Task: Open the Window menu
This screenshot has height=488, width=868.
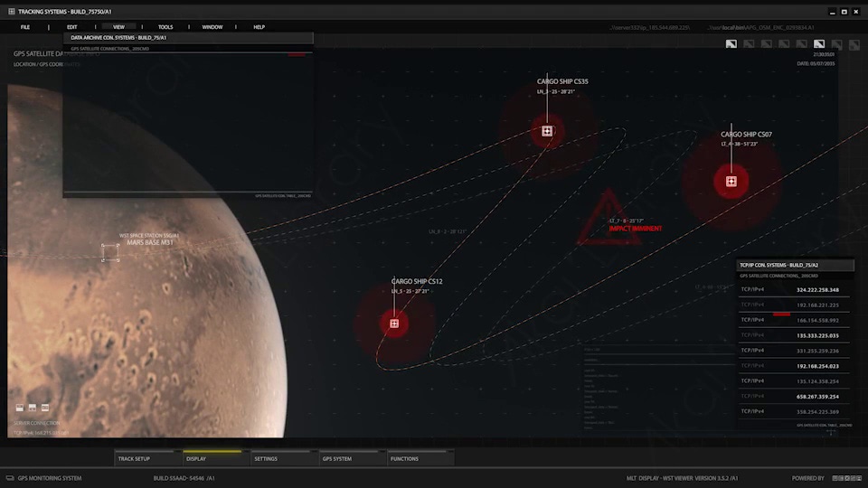Action: click(x=212, y=27)
